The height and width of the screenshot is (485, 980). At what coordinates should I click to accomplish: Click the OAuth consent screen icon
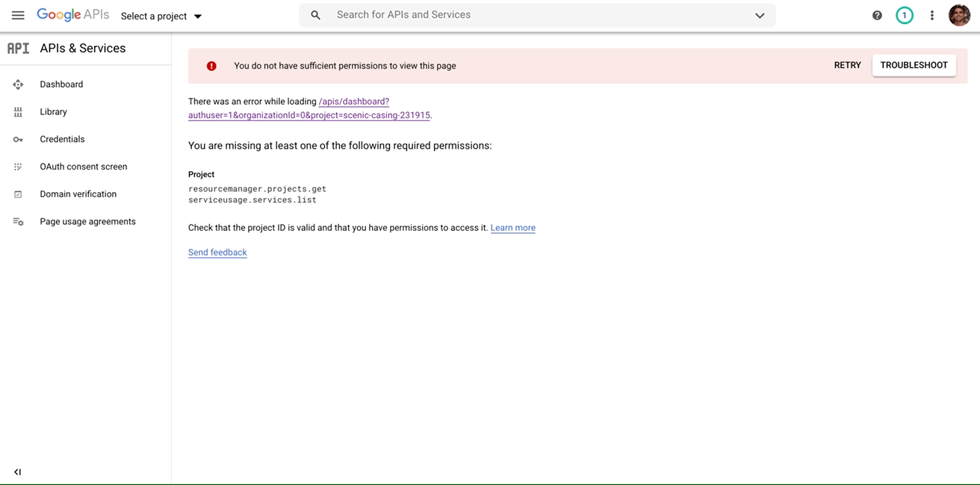click(18, 167)
